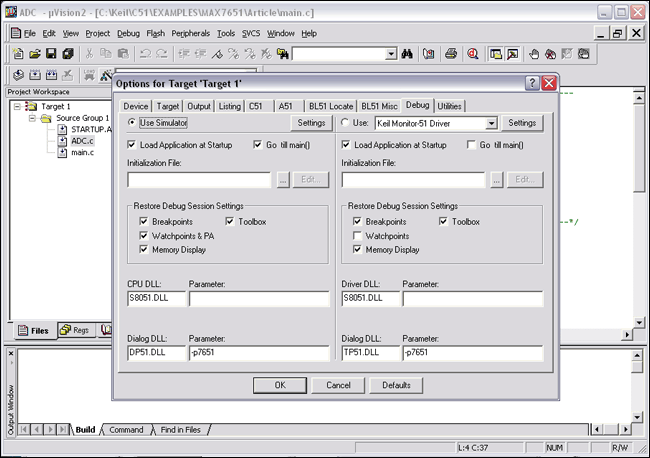Open the toolbar find combo box dropdown
Image resolution: width=650 pixels, height=458 pixels.
(x=390, y=54)
